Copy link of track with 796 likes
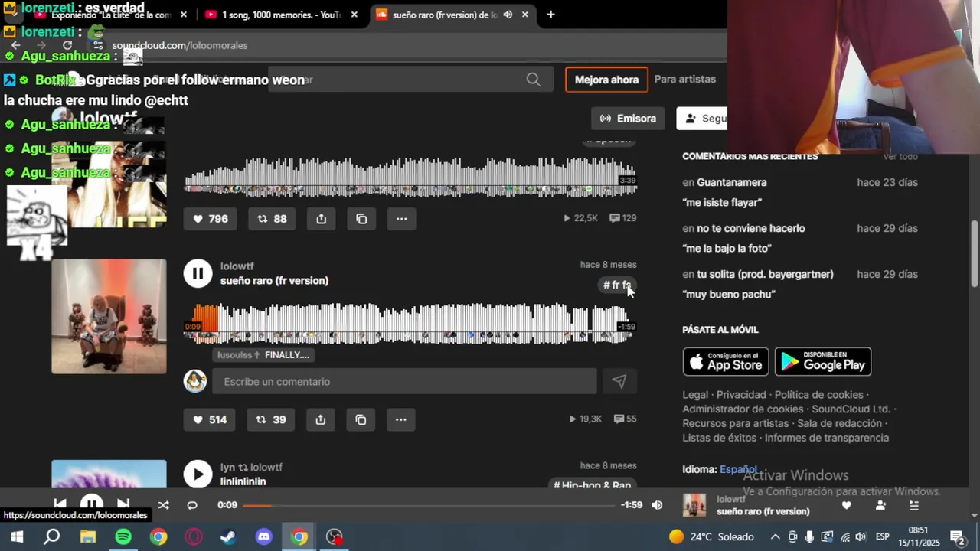Screen dimensions: 980x551 (361, 219)
